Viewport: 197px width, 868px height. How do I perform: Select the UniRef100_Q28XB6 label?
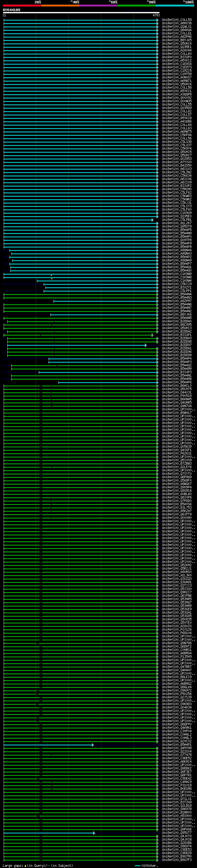[177, 843]
